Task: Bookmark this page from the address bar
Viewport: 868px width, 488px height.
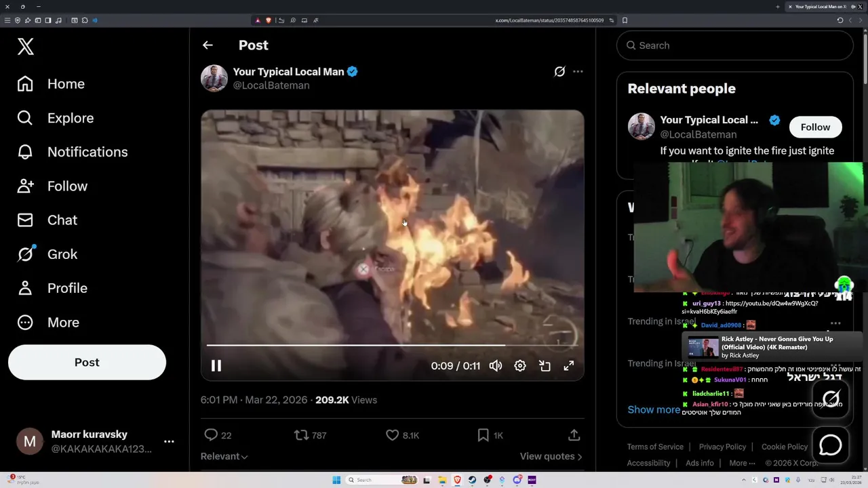Action: tap(625, 20)
